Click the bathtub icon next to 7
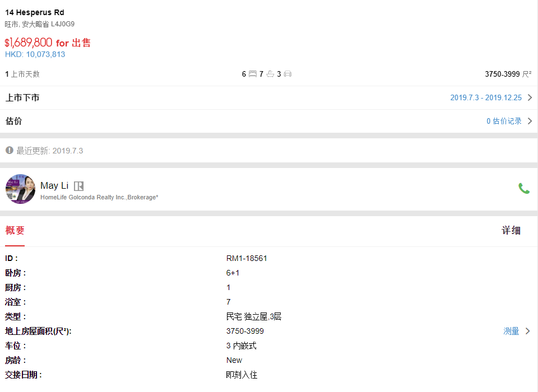This screenshot has height=392, width=538. 270,74
